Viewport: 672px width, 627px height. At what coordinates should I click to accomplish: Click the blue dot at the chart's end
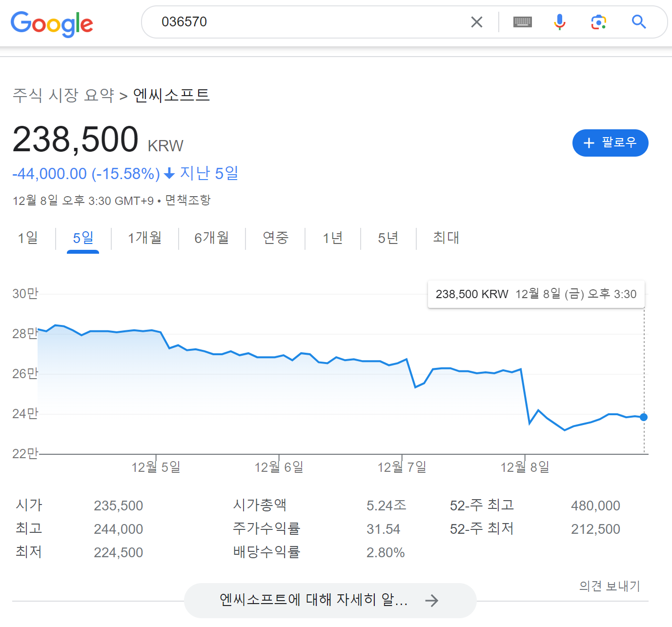pos(644,417)
